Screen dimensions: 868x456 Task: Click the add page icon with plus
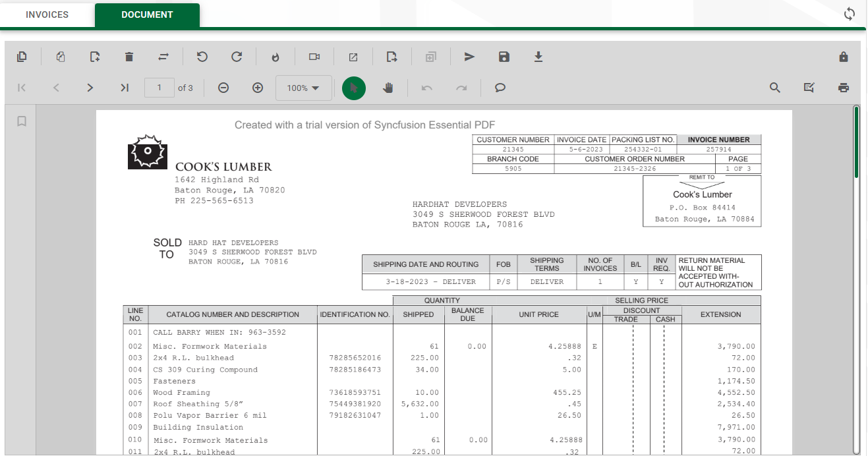95,57
